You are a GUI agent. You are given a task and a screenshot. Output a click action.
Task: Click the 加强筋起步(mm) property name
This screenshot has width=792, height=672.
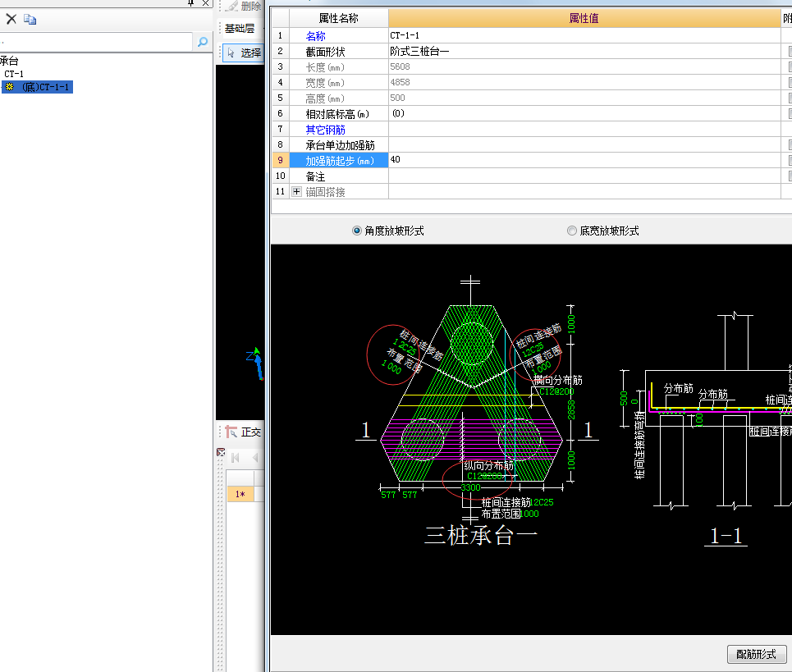point(340,161)
